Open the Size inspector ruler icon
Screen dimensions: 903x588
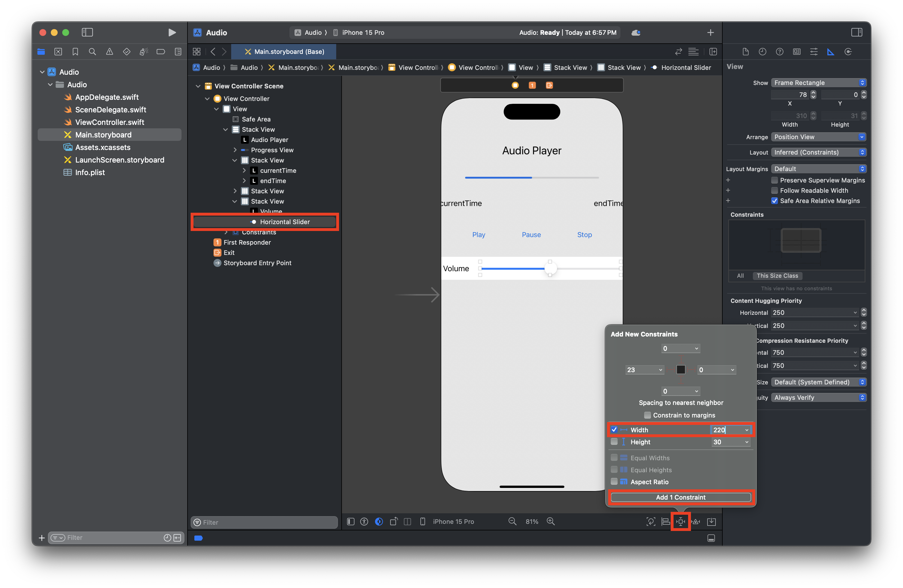(831, 52)
